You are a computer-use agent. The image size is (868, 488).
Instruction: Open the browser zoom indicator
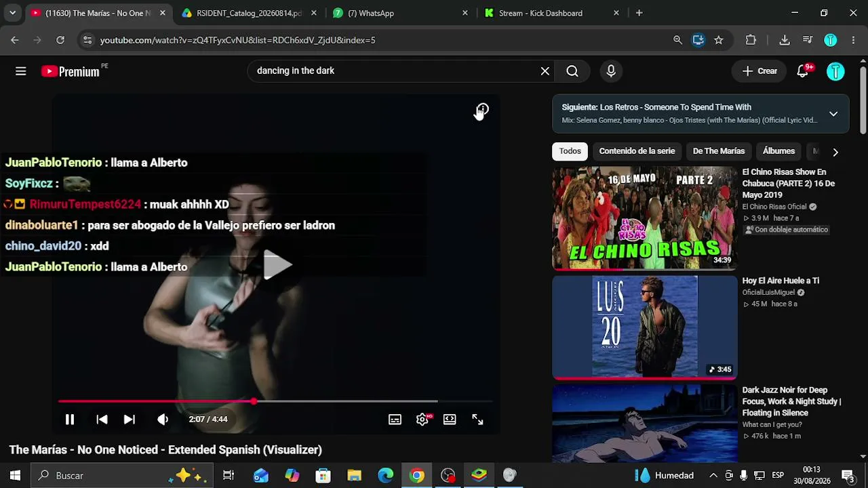pyautogui.click(x=677, y=40)
